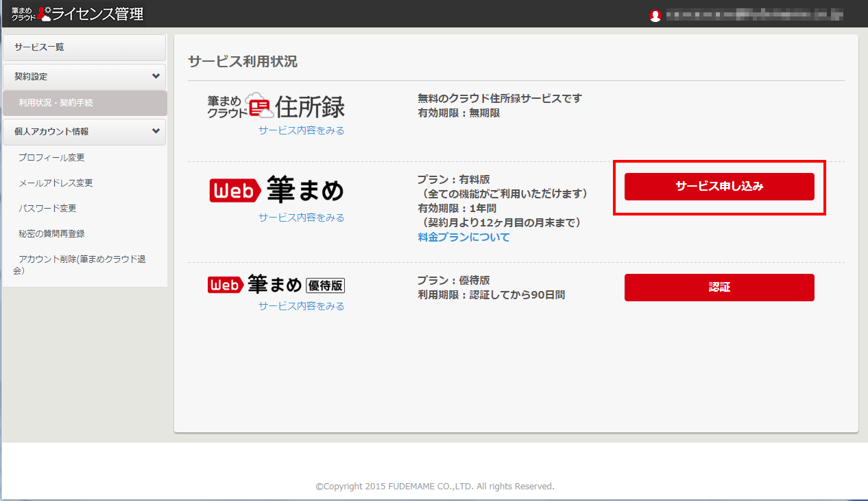The image size is (868, 501).
Task: Open 料金プランについて link
Action: point(464,237)
